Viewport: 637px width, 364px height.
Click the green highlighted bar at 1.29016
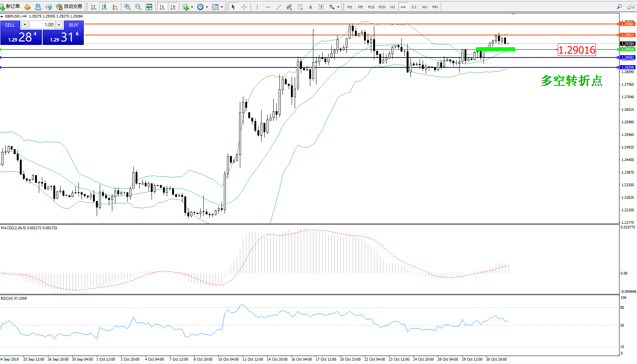tap(495, 49)
